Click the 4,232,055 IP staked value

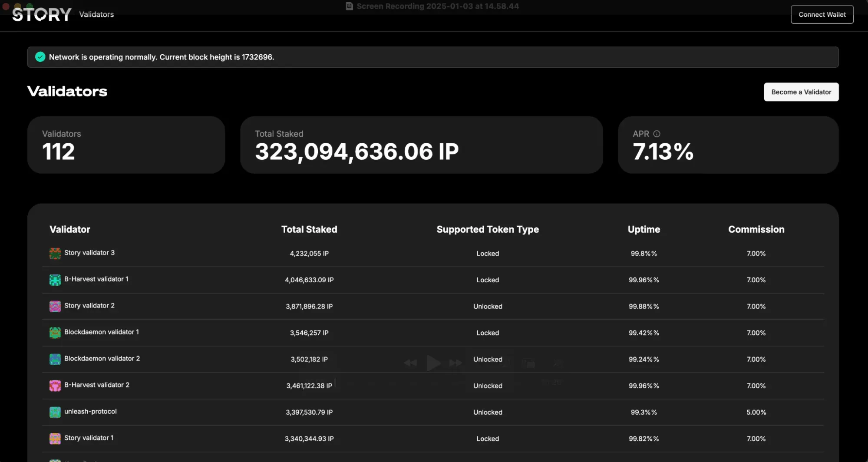pos(309,254)
